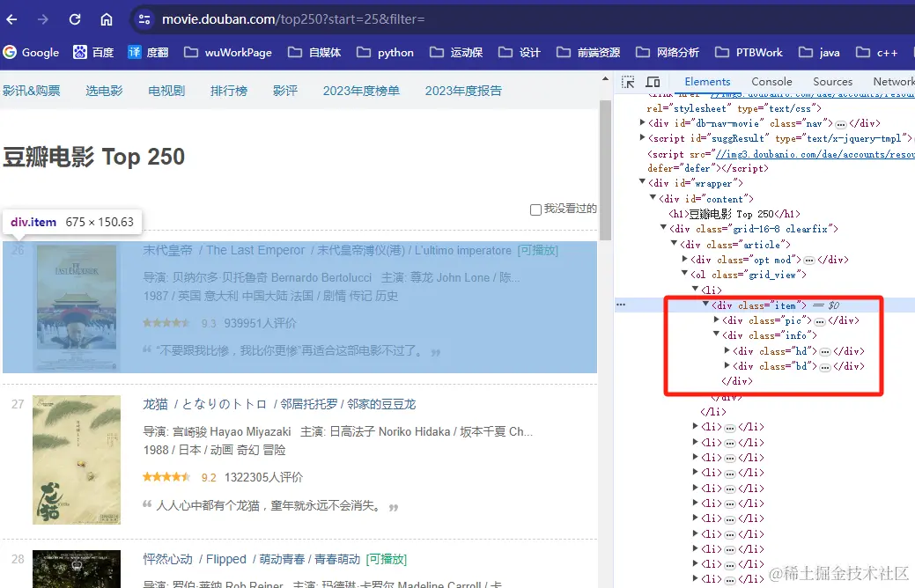Open the browser home page icon

(x=107, y=19)
